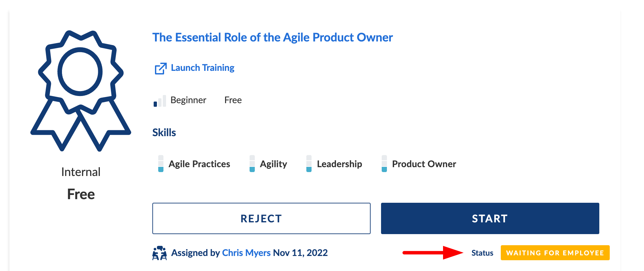The width and height of the screenshot is (644, 271).
Task: Click the Skills section heading
Action: [x=164, y=133]
